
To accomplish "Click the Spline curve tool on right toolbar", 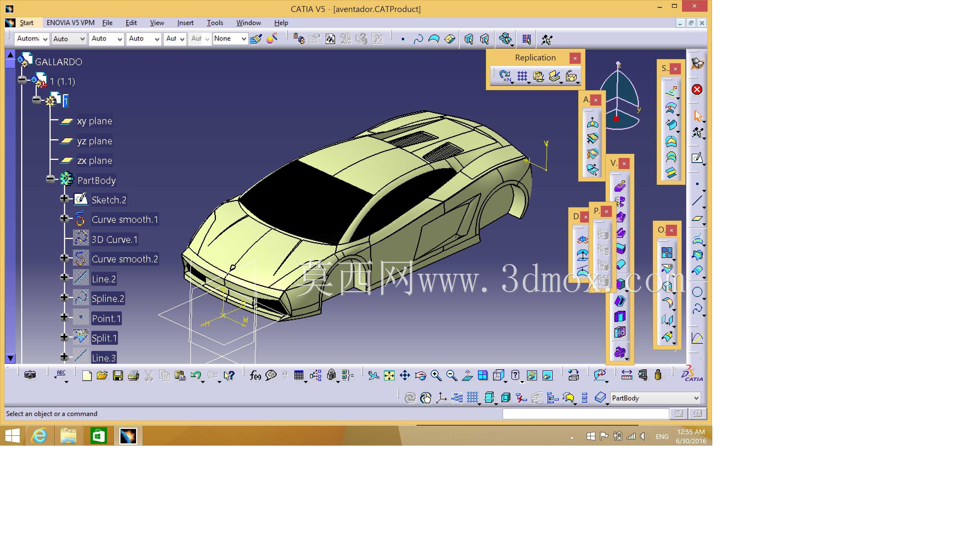I will (697, 308).
